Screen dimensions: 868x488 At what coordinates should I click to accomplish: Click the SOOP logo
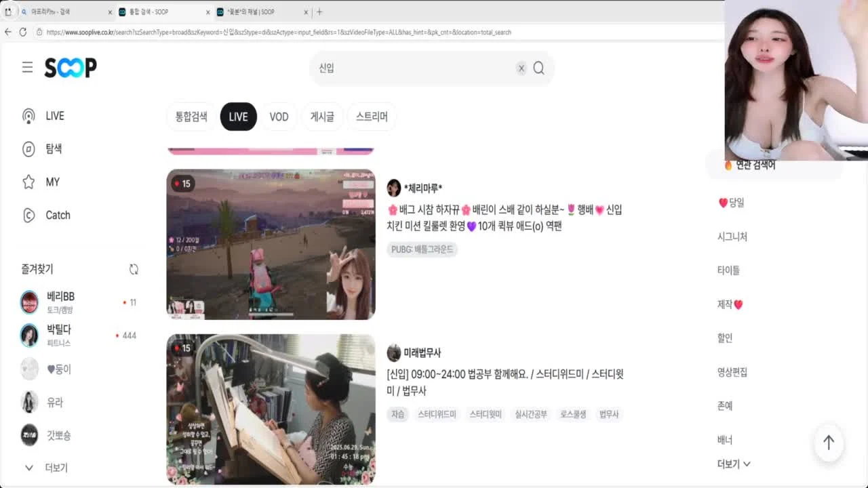[71, 67]
